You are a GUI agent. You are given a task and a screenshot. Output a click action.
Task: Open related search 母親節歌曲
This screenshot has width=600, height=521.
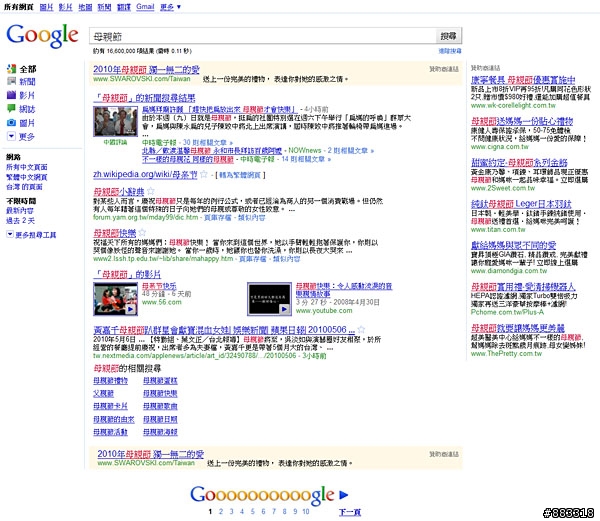pos(160,406)
